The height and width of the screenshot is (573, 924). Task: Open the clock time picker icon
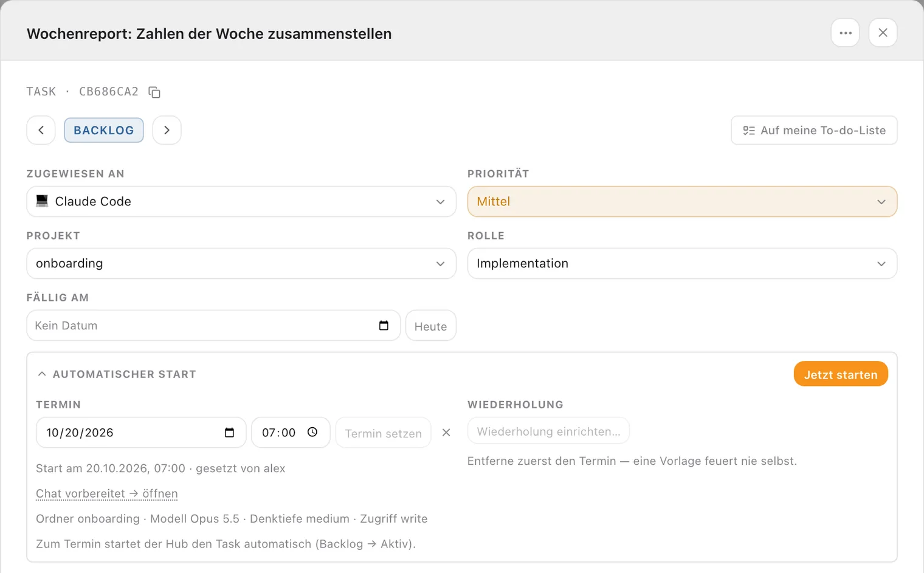[x=312, y=432]
